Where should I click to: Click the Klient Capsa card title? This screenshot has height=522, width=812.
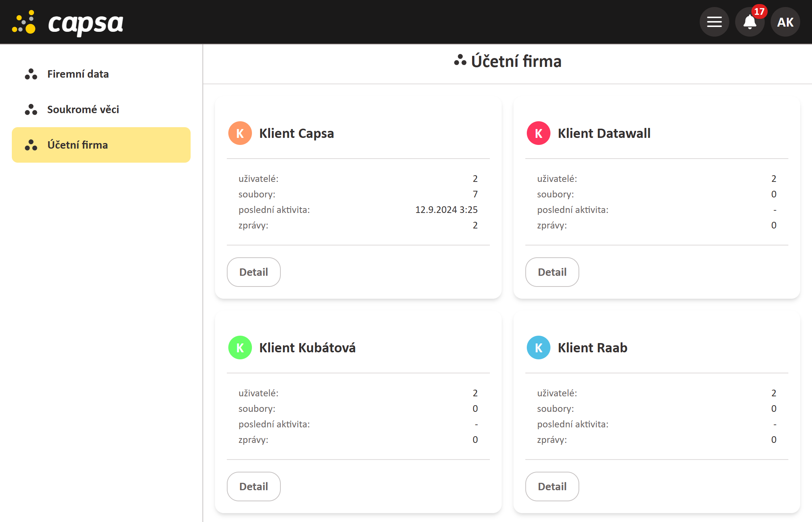click(x=297, y=133)
